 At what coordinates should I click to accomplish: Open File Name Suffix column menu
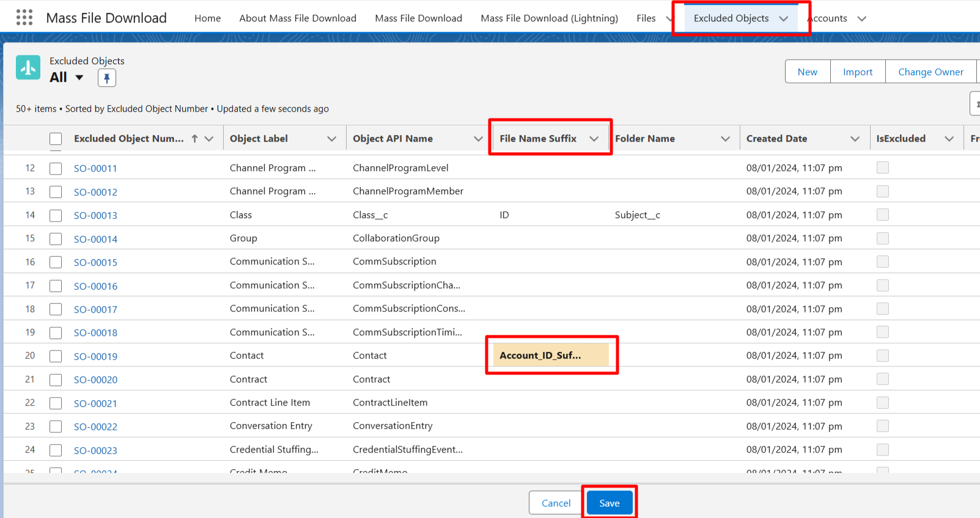(594, 139)
